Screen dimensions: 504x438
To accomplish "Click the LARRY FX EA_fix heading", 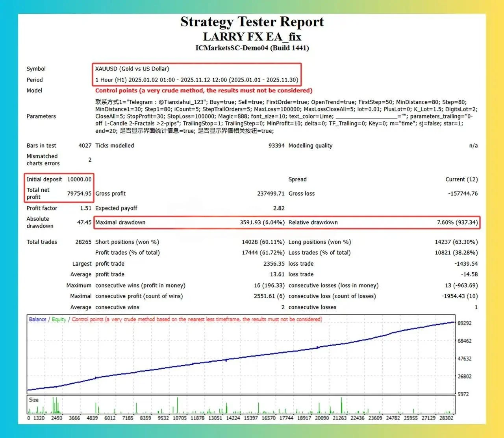I will pyautogui.click(x=252, y=37).
